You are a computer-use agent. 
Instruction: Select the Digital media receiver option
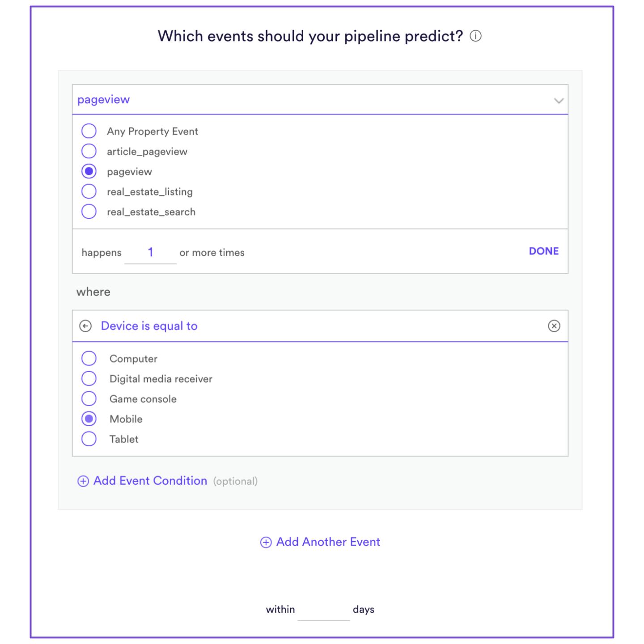(x=89, y=378)
